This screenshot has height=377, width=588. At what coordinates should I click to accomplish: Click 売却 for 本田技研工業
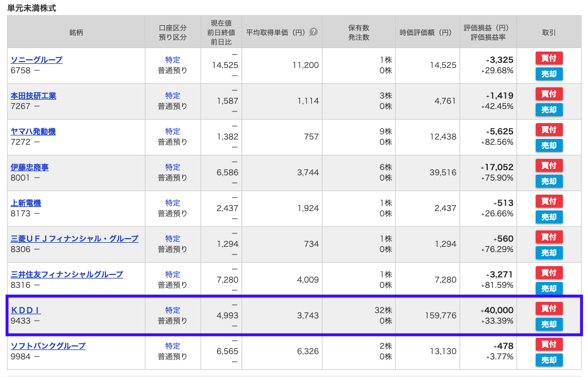click(549, 110)
